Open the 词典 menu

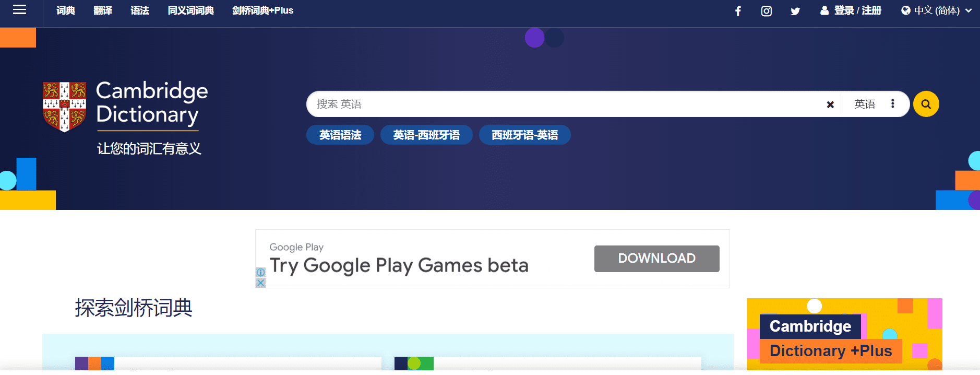point(66,10)
